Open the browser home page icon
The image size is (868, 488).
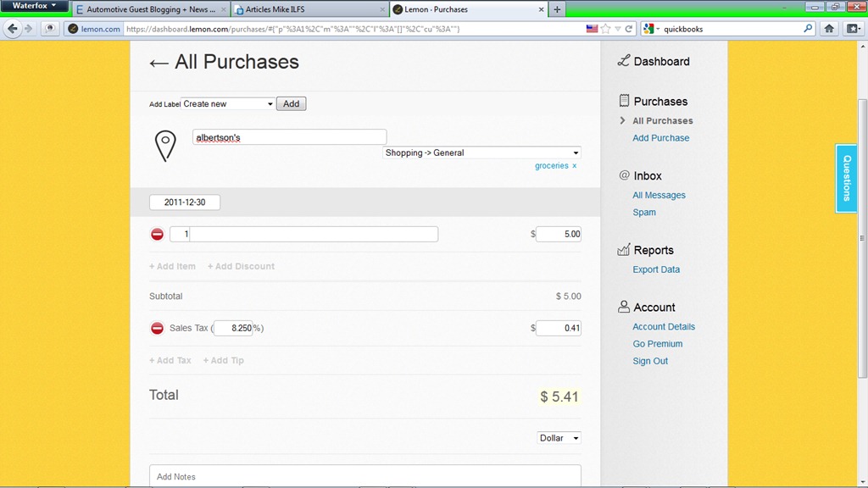coord(829,29)
